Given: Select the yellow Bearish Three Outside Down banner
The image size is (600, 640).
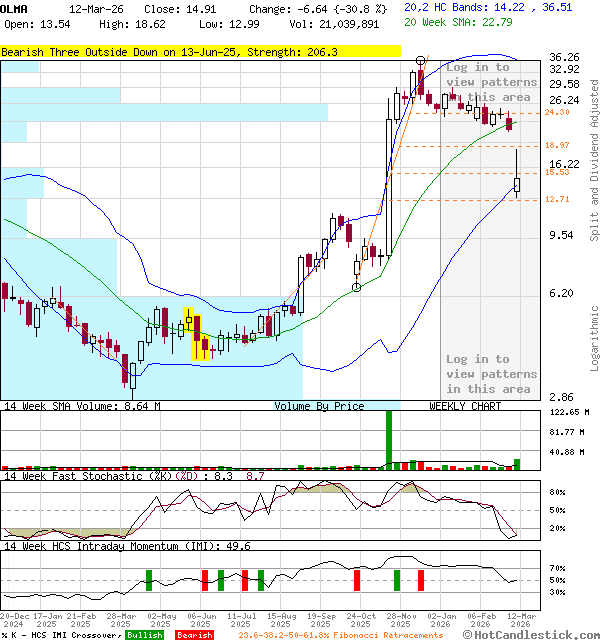Looking at the screenshot, I should [170, 51].
